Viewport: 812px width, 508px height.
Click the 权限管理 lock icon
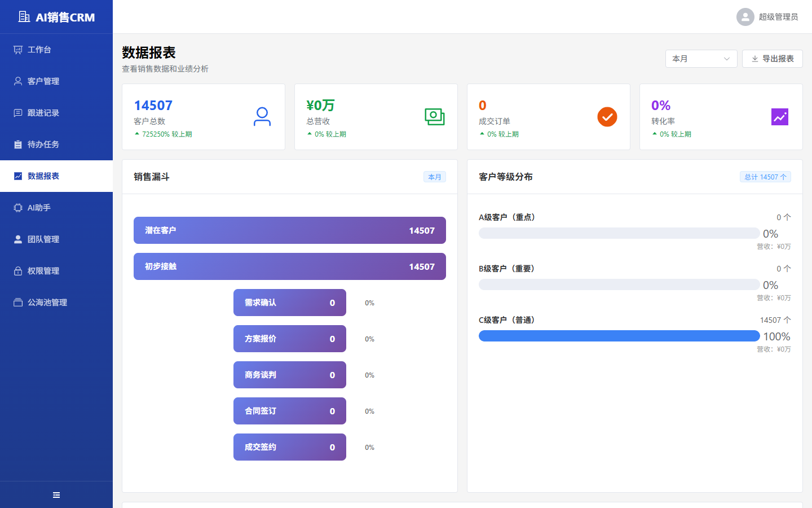[18, 271]
